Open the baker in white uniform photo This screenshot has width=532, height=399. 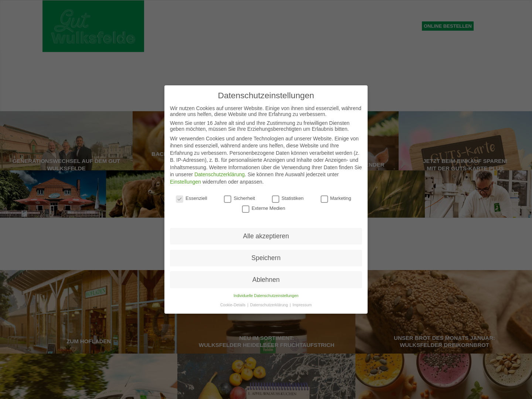point(478,194)
